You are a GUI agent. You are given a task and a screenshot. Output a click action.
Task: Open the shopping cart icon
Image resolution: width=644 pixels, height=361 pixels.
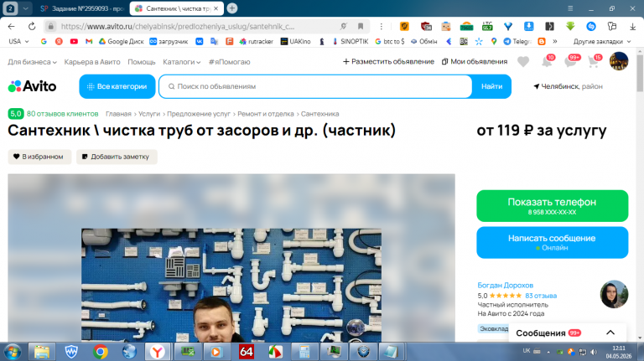point(594,61)
